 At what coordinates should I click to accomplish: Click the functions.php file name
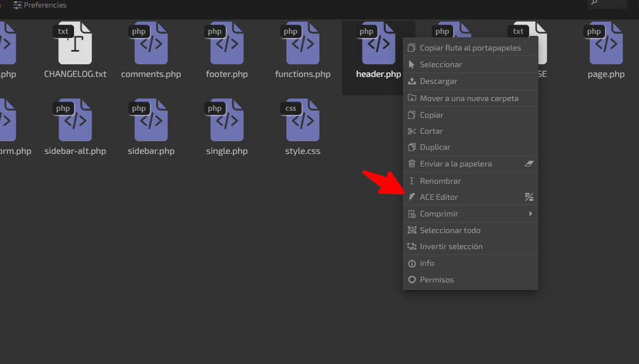[x=303, y=74]
